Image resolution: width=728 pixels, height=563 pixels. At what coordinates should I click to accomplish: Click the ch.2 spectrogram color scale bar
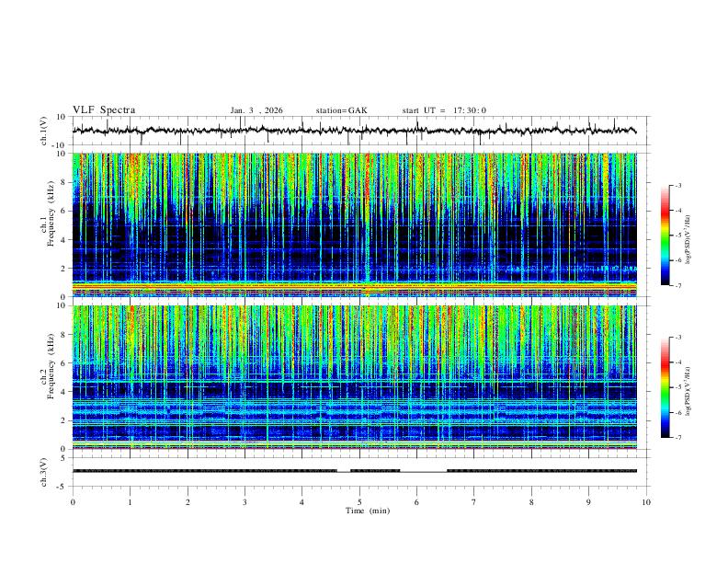coord(665,387)
